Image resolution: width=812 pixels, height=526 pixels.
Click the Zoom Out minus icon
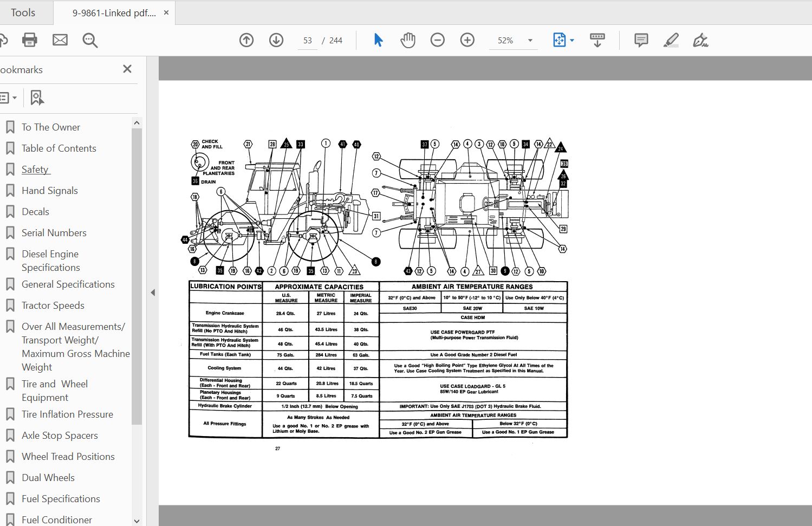point(437,40)
